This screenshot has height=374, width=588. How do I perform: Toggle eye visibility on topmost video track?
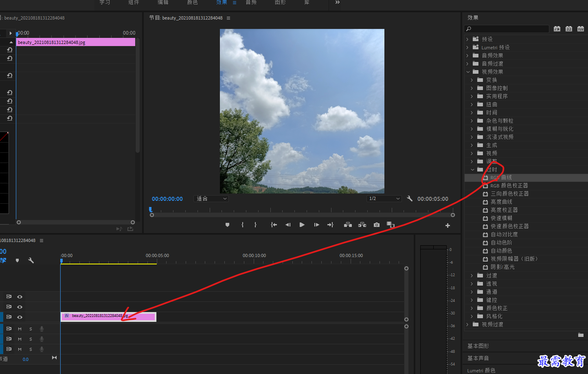coord(20,297)
